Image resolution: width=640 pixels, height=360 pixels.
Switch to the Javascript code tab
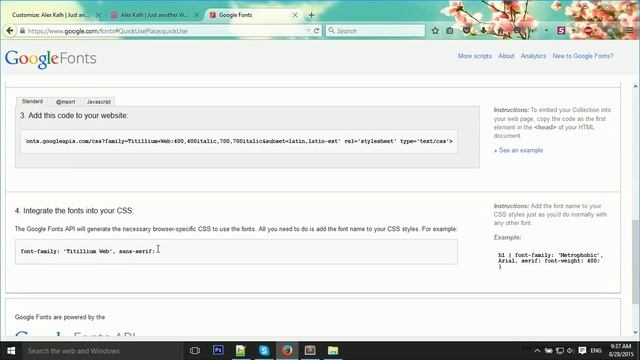[x=98, y=102]
